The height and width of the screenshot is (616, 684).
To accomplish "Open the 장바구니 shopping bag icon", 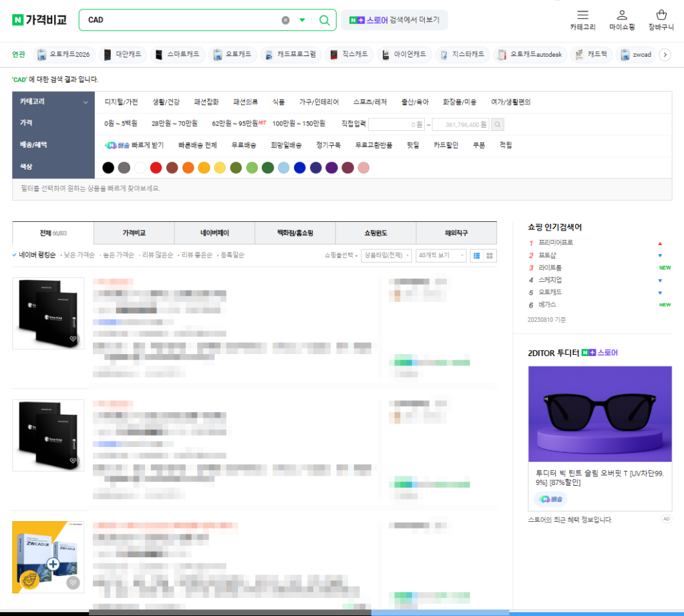I will 661,15.
